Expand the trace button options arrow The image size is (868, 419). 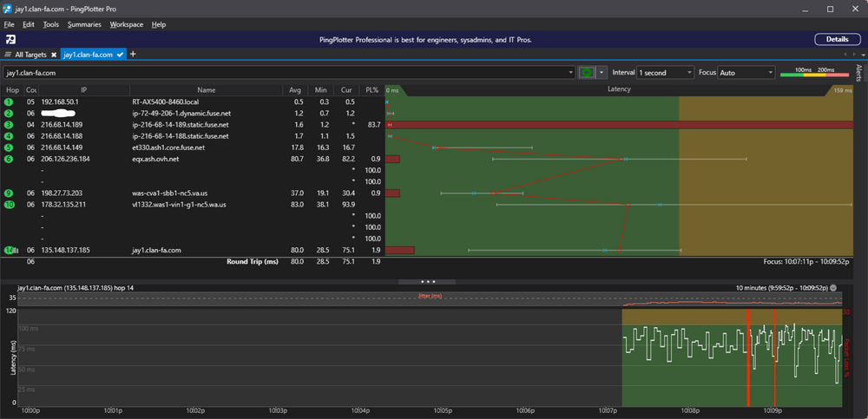[x=602, y=73]
